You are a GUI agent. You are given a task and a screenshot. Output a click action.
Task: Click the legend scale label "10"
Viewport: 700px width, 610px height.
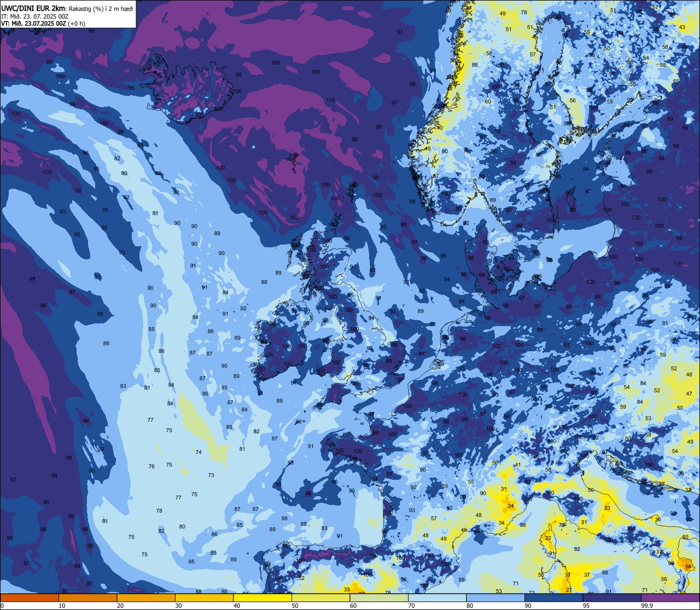pos(62,606)
